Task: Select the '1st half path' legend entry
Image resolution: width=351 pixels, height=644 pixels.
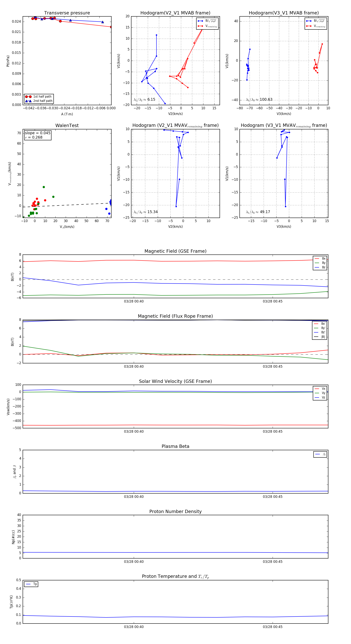Action: click(x=39, y=96)
